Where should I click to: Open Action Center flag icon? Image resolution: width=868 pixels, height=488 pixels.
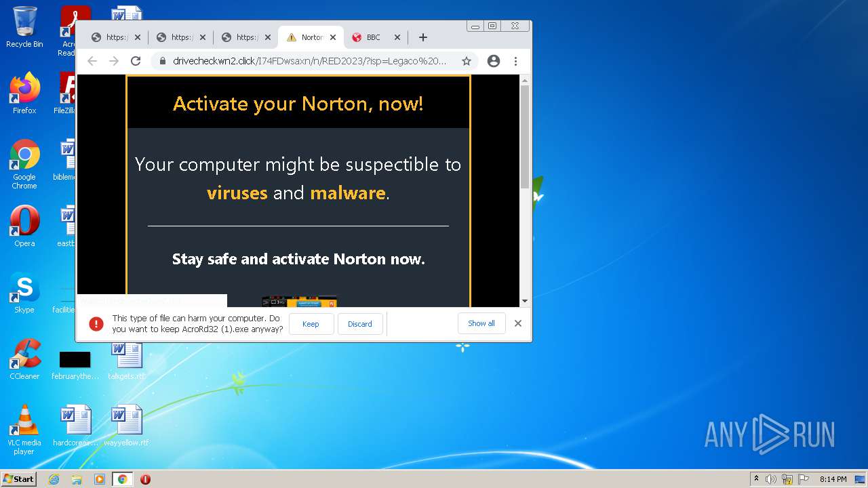[804, 479]
